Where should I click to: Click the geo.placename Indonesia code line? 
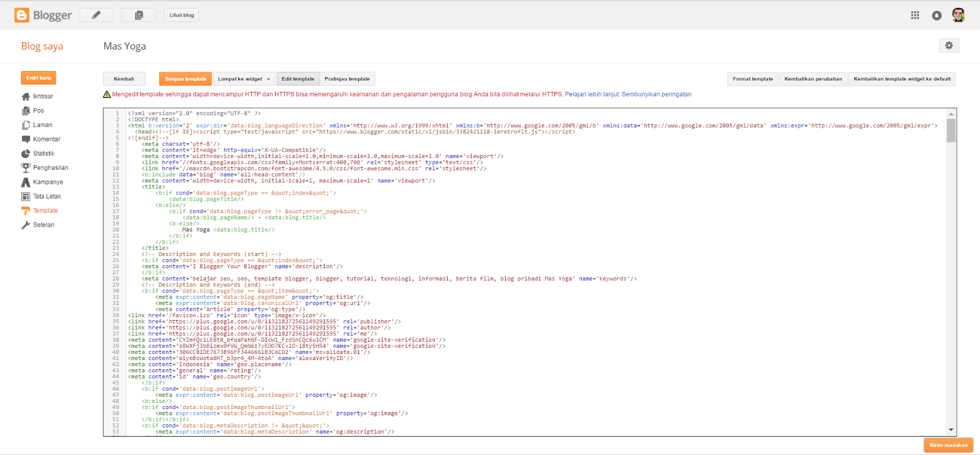[x=209, y=364]
